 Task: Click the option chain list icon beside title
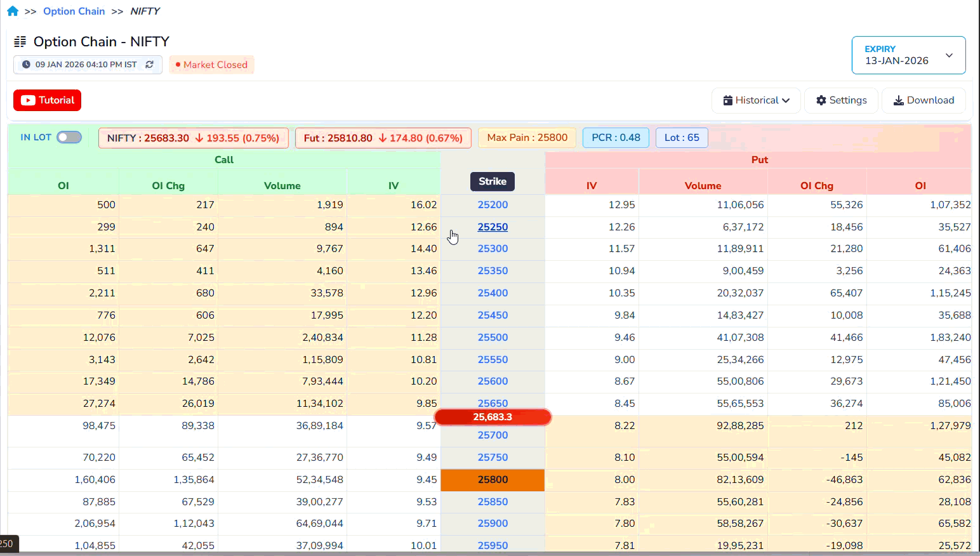click(x=20, y=41)
